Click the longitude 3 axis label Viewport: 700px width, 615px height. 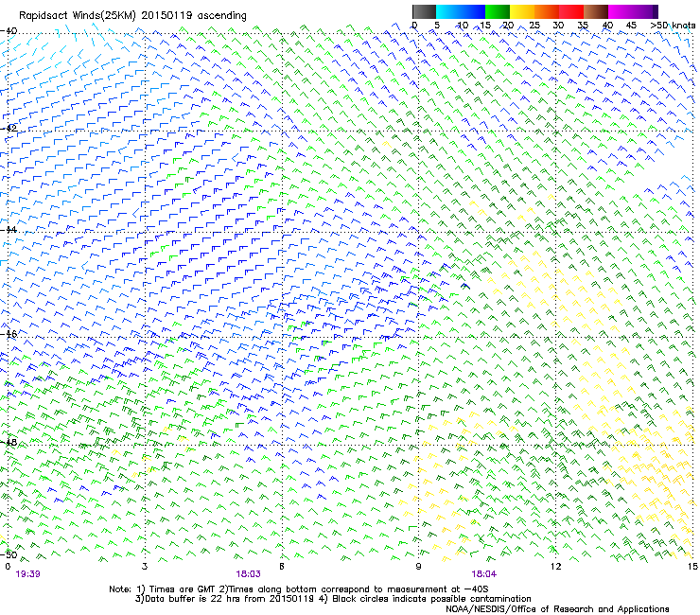(145, 567)
